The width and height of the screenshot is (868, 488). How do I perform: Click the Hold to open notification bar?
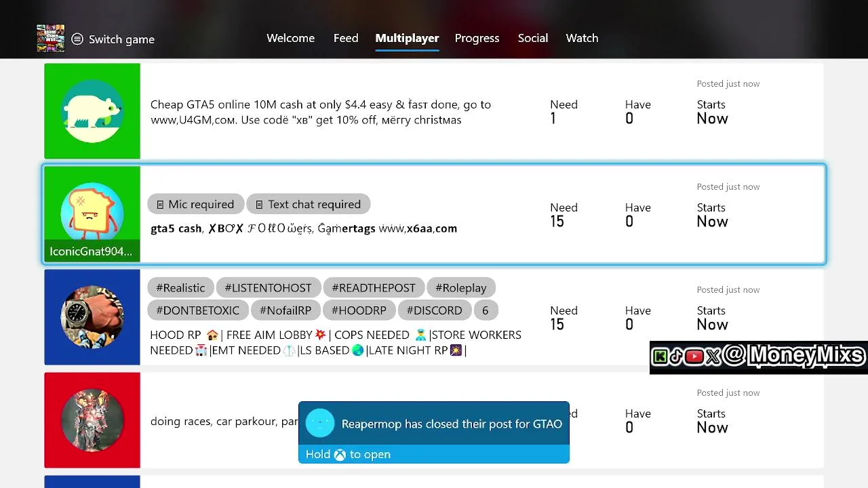pyautogui.click(x=434, y=454)
